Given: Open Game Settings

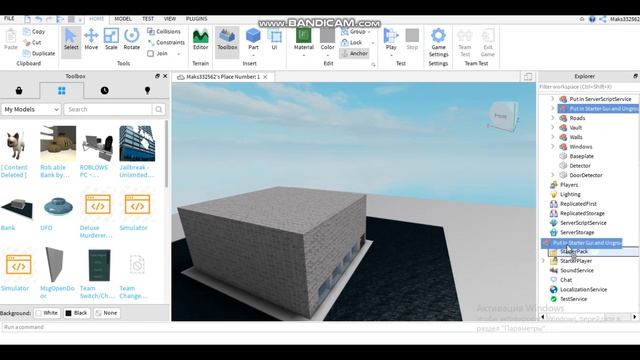Looking at the screenshot, I should 438,42.
